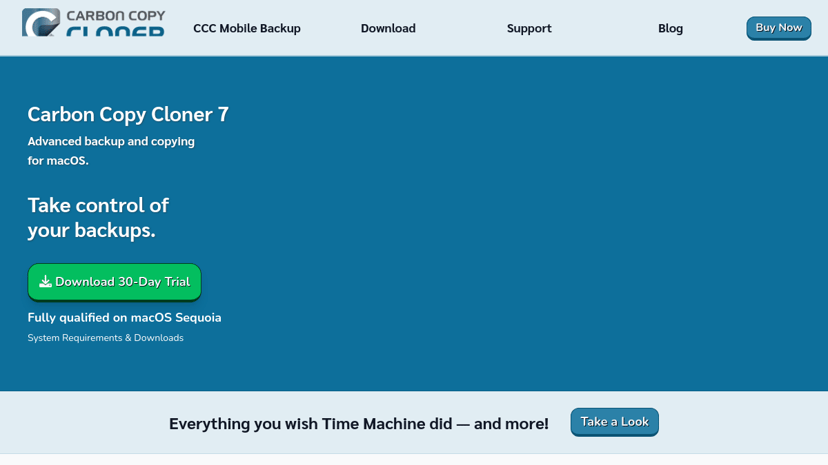Open CCC Mobile Backup page

coord(247,29)
